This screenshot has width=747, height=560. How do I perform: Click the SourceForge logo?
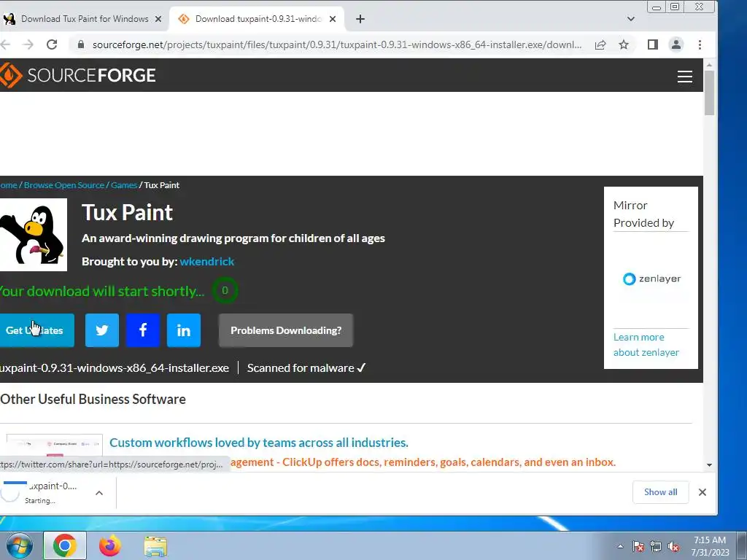point(77,75)
